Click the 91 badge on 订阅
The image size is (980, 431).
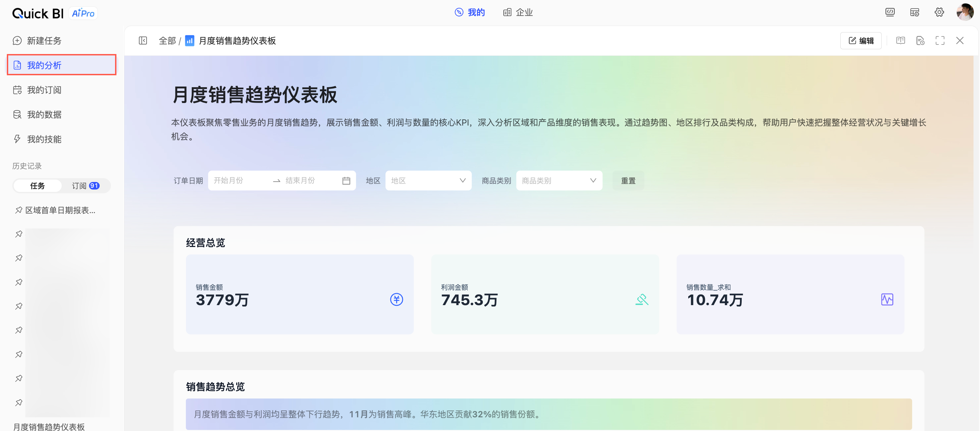(x=94, y=186)
